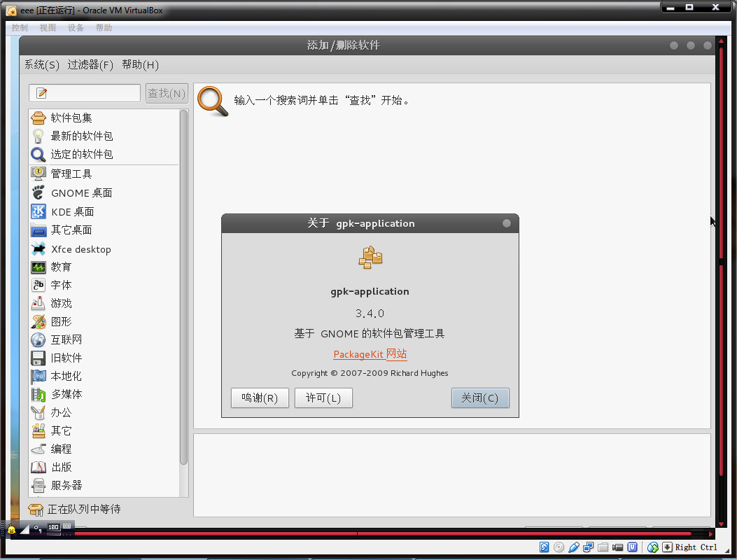This screenshot has height=560, width=737.
Task: Click VirtualBox USB status bar icon
Action: click(573, 547)
